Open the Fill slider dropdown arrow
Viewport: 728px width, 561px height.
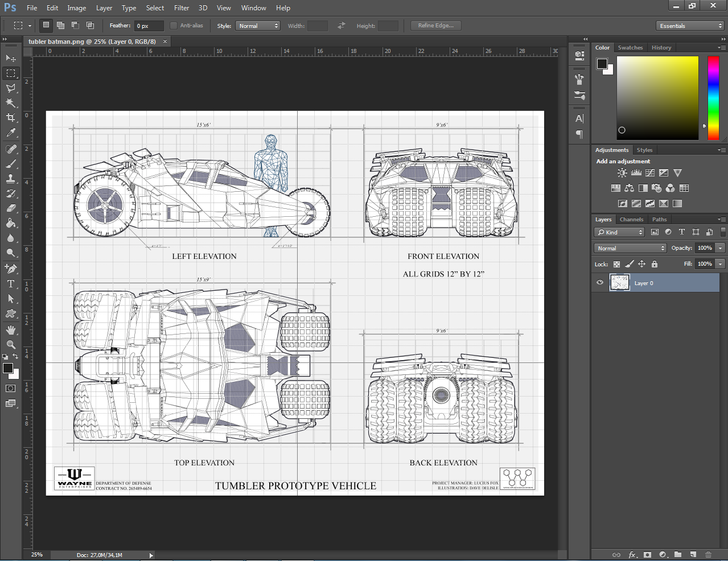(721, 264)
